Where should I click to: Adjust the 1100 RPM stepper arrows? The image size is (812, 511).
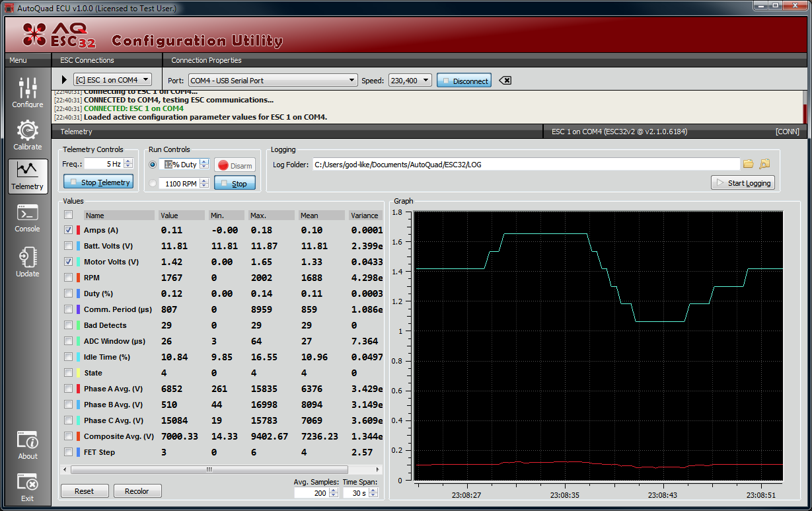click(x=204, y=184)
